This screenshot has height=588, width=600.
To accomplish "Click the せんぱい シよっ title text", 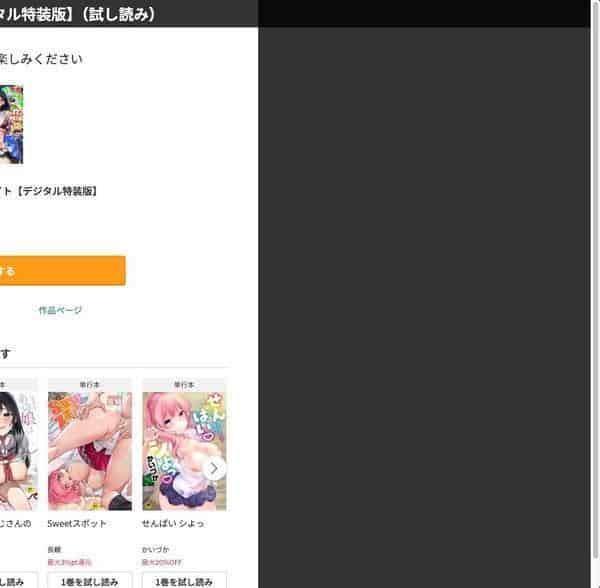I will point(173,523).
